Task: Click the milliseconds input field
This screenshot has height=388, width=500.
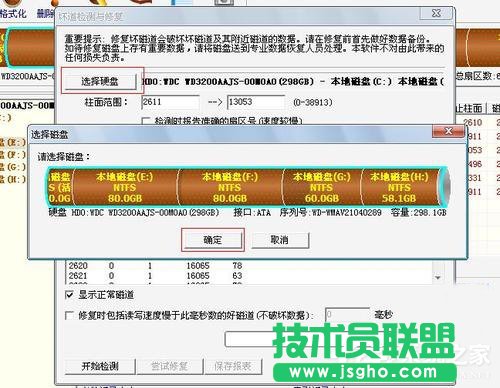Action: point(347,315)
